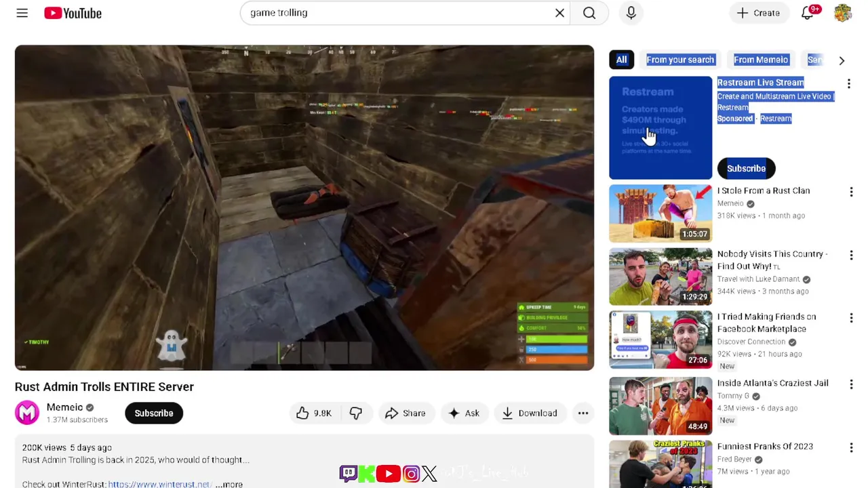
Task: Open Travel with Luke Damant channel
Action: coord(758,279)
